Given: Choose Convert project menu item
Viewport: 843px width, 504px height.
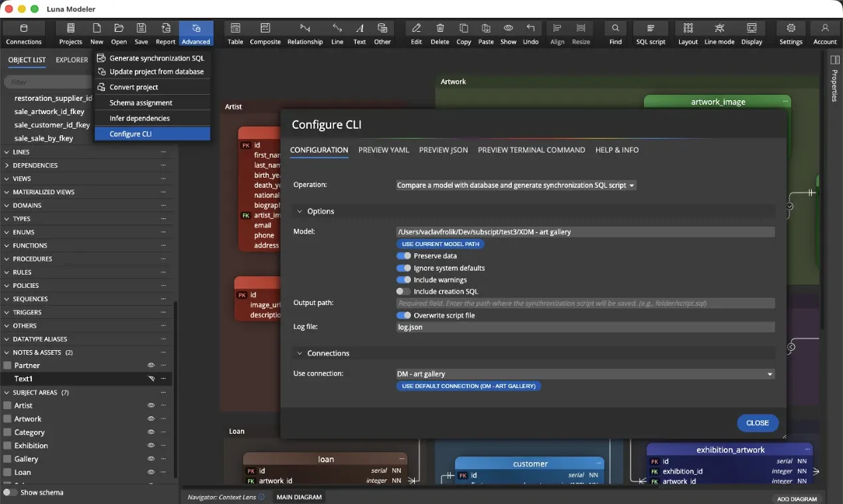Looking at the screenshot, I should pyautogui.click(x=151, y=87).
